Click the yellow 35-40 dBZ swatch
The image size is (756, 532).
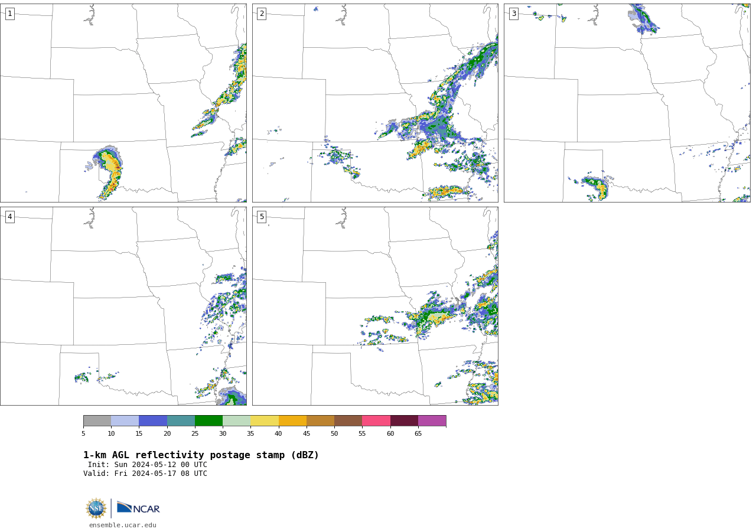pyautogui.click(x=265, y=420)
